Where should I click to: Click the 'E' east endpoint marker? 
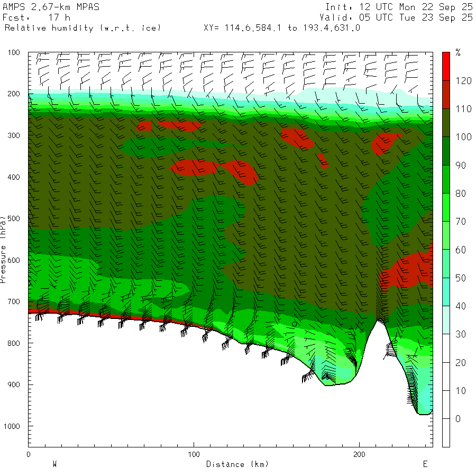coord(425,464)
